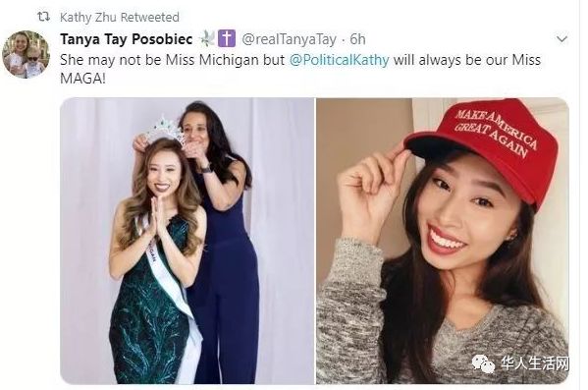Viewport: 588px width, 390px height.
Task: Click the tiara in the pageant photo
Action: (x=164, y=131)
